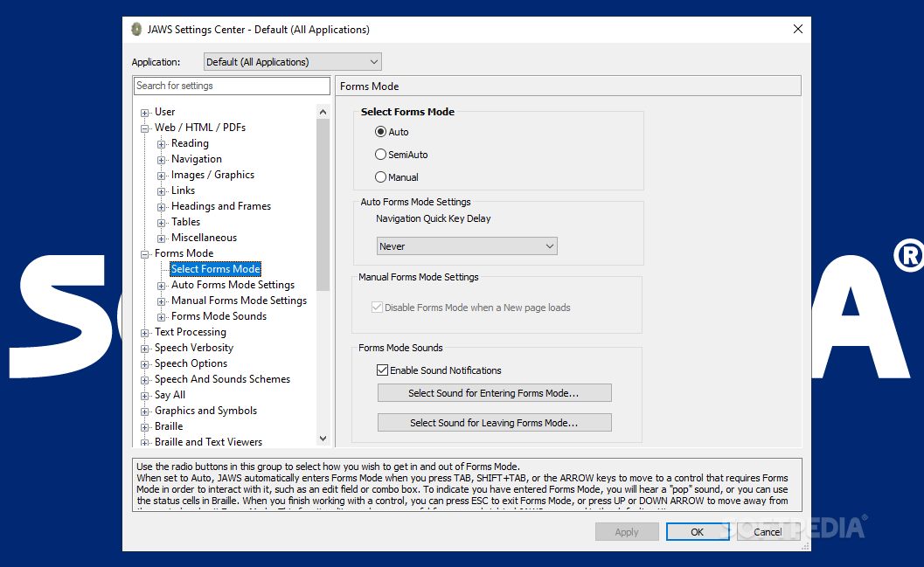
Task: Close the JAWS Settings Center window
Action: point(798,29)
